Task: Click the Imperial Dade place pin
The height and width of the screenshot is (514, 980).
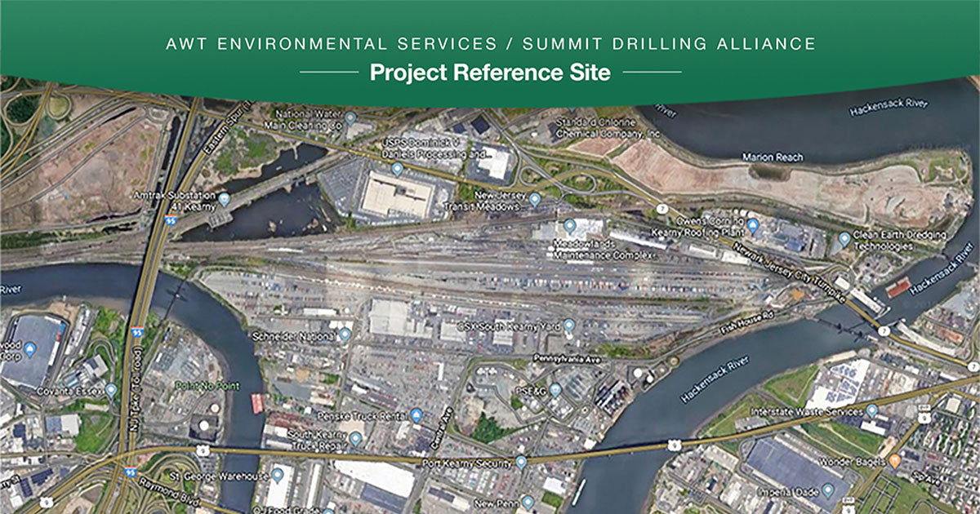Action: pos(828,489)
